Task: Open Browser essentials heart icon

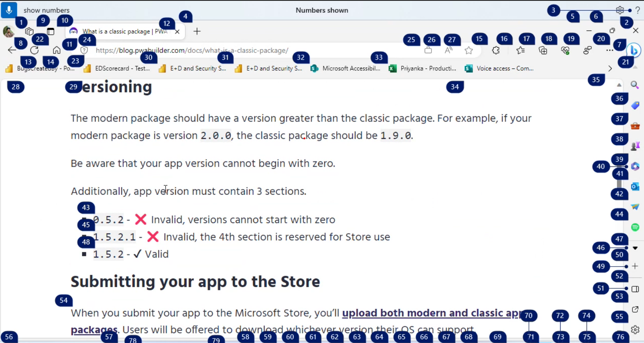Action: [x=565, y=50]
